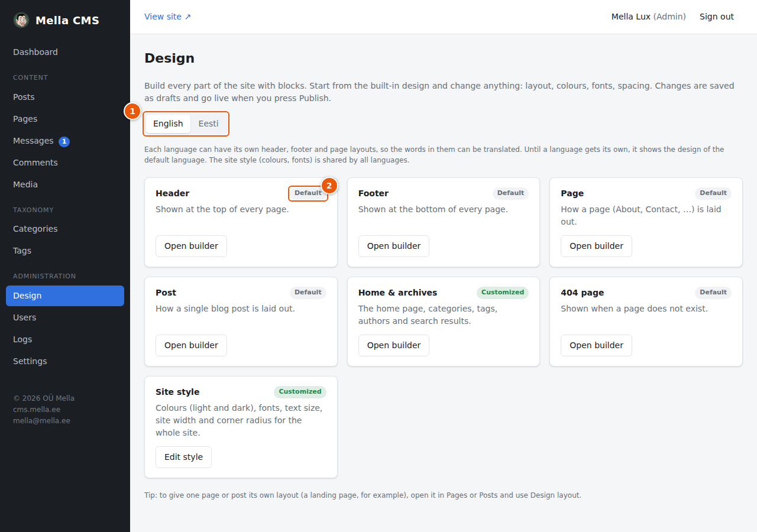Click the Default badge on the Post card
Image resolution: width=757 pixels, height=532 pixels.
tap(308, 293)
